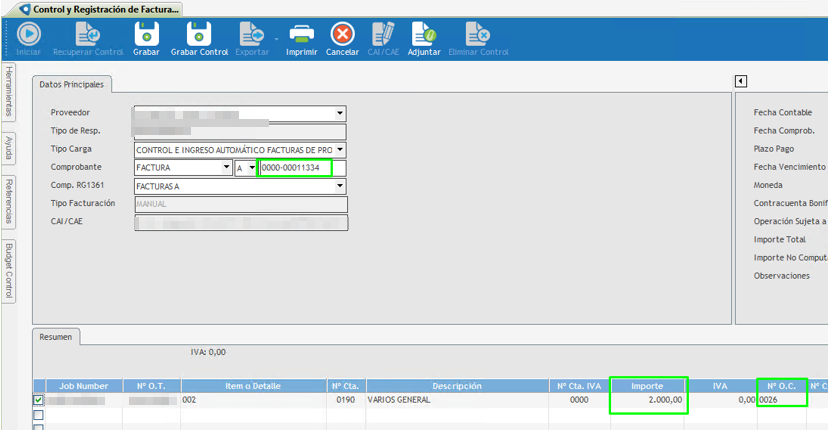Click the Grabar Control icon
828x430 pixels.
(x=199, y=34)
